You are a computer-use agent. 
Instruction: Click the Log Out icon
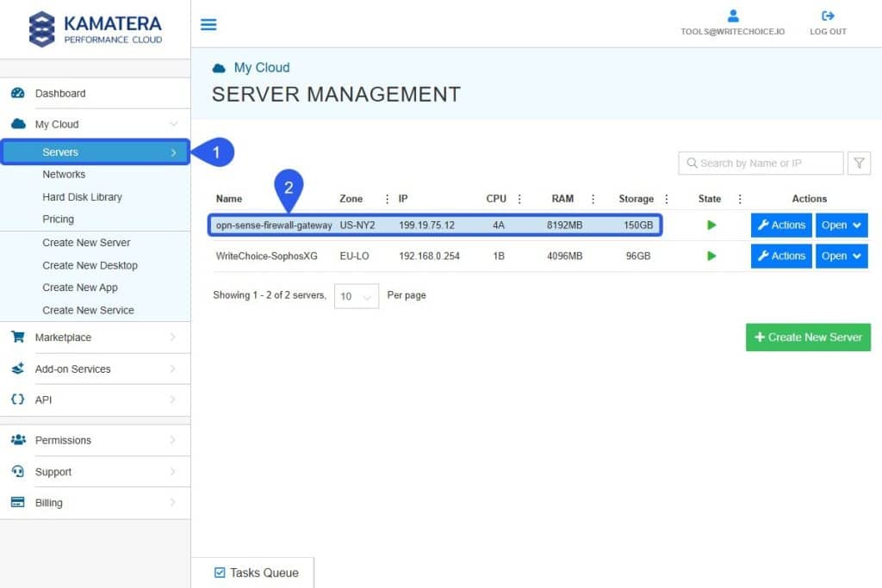pyautogui.click(x=828, y=15)
